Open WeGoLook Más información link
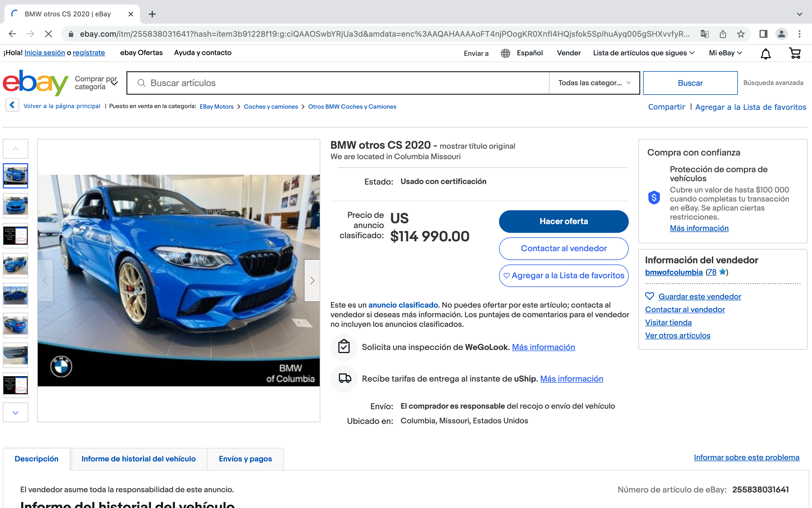Screen dimensions: 812x508 pos(543,347)
